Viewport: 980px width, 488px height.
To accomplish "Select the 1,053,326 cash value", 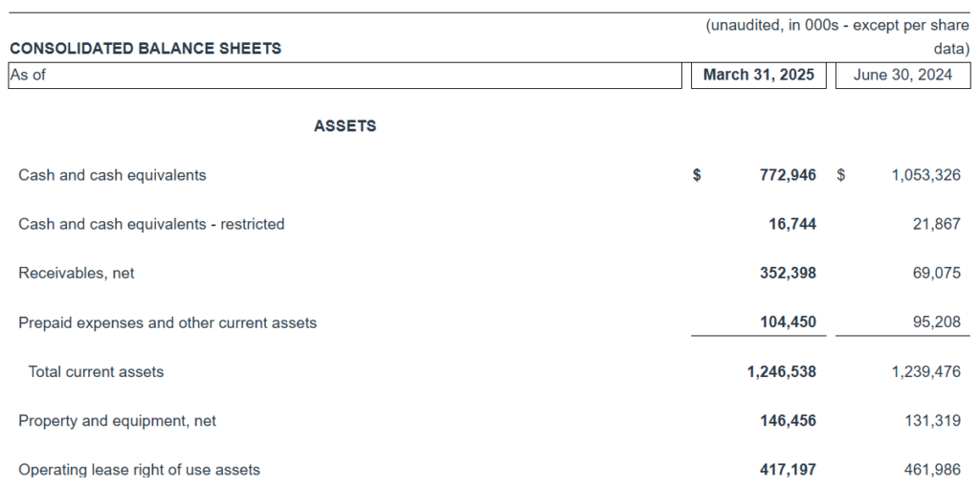I will pyautogui.click(x=925, y=175).
